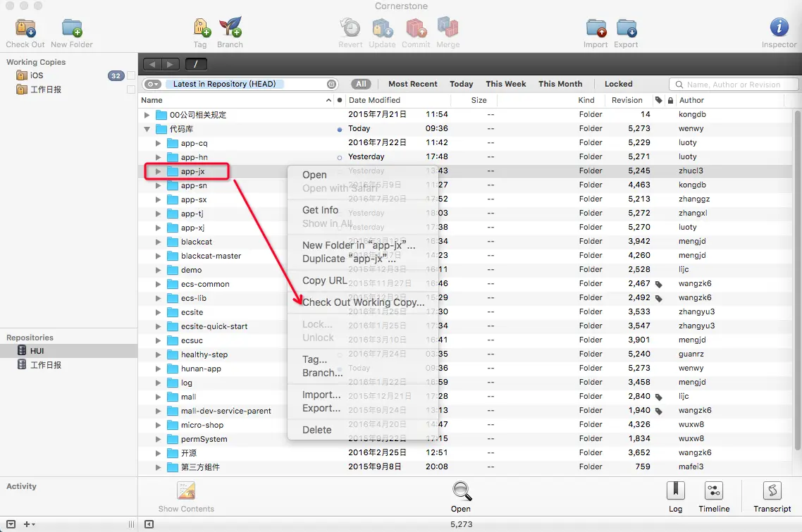
Task: Filter by This Month
Action: (x=560, y=84)
